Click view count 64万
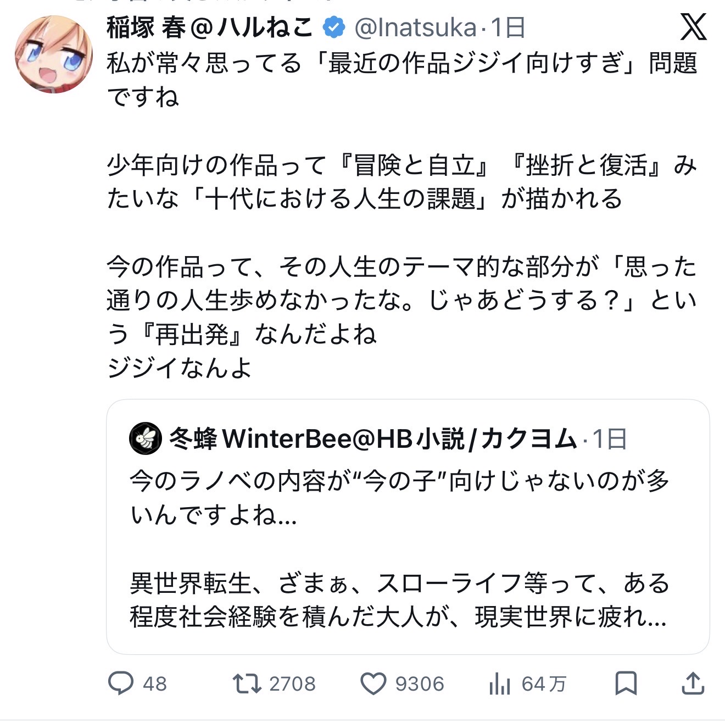Image resolution: width=725 pixels, height=728 pixels. tap(543, 684)
